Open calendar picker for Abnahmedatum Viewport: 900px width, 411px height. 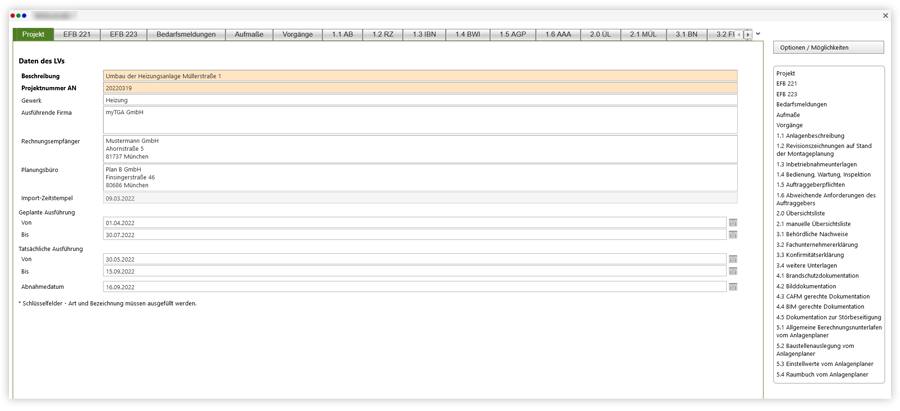[733, 287]
